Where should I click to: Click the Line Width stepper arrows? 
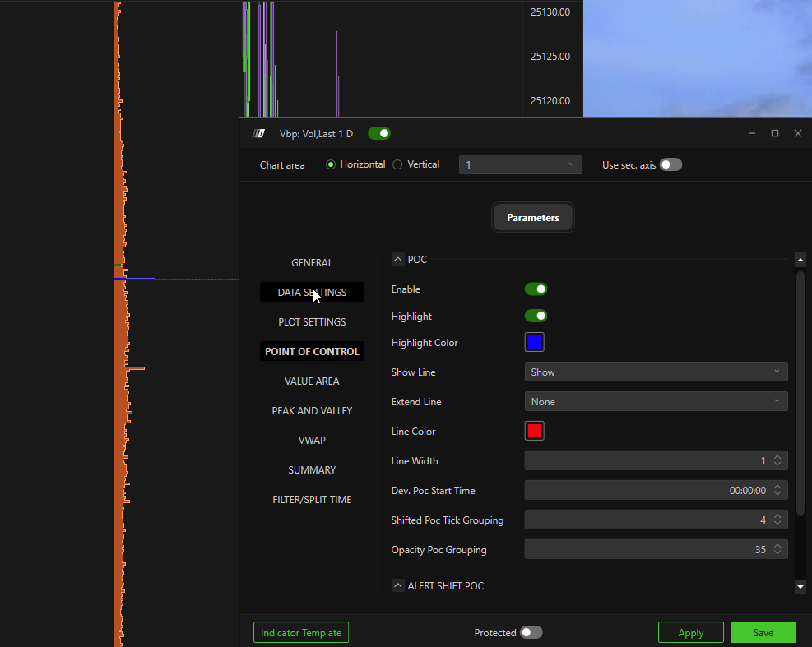pyautogui.click(x=777, y=460)
